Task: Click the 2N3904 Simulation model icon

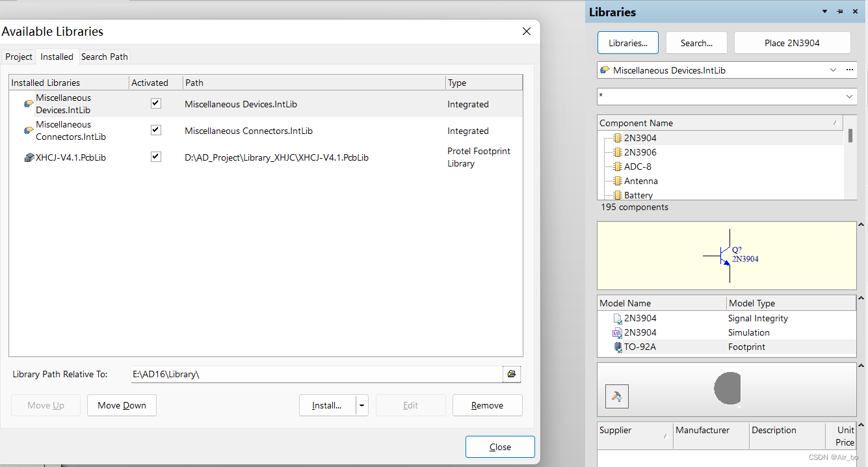Action: (x=617, y=332)
